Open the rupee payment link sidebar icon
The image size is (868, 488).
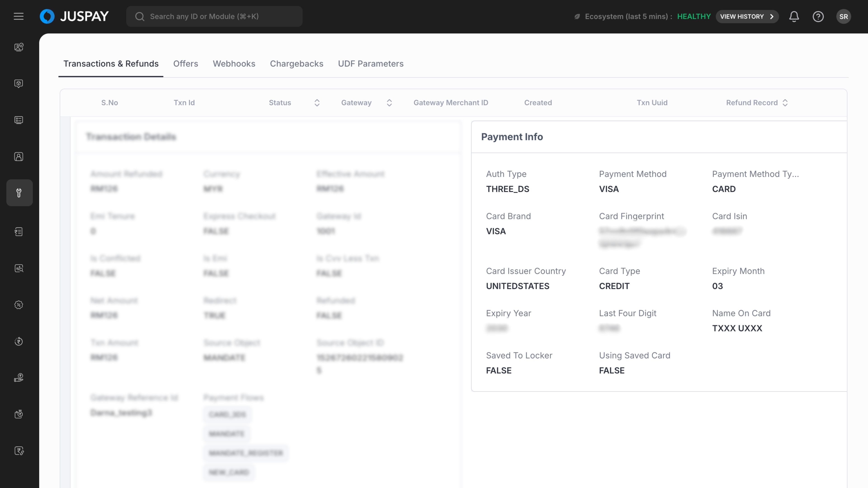pyautogui.click(x=19, y=451)
